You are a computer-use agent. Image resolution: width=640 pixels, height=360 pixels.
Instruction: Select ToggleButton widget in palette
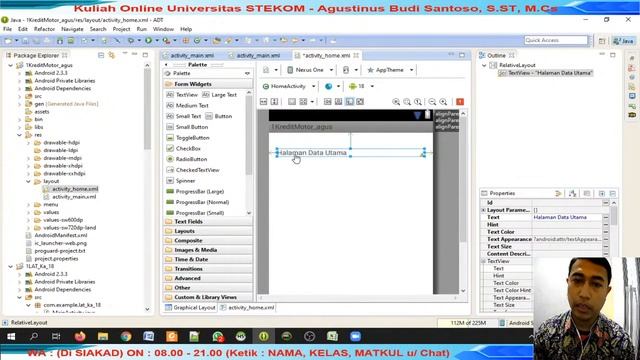point(188,138)
